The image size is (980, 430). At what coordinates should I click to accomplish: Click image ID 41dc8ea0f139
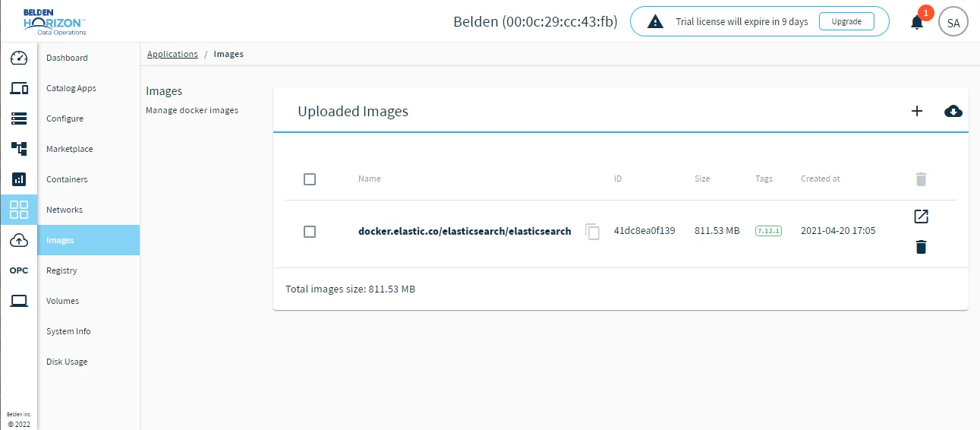(x=644, y=230)
